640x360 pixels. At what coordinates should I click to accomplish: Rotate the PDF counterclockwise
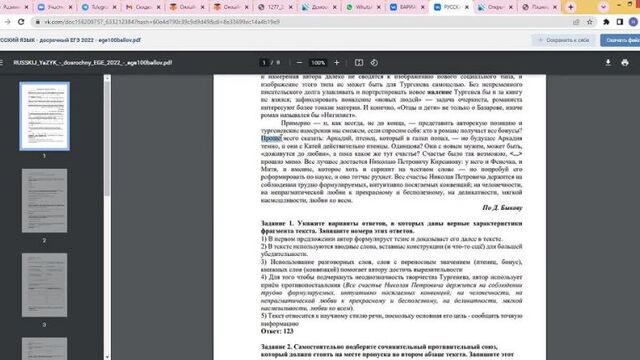click(x=374, y=63)
